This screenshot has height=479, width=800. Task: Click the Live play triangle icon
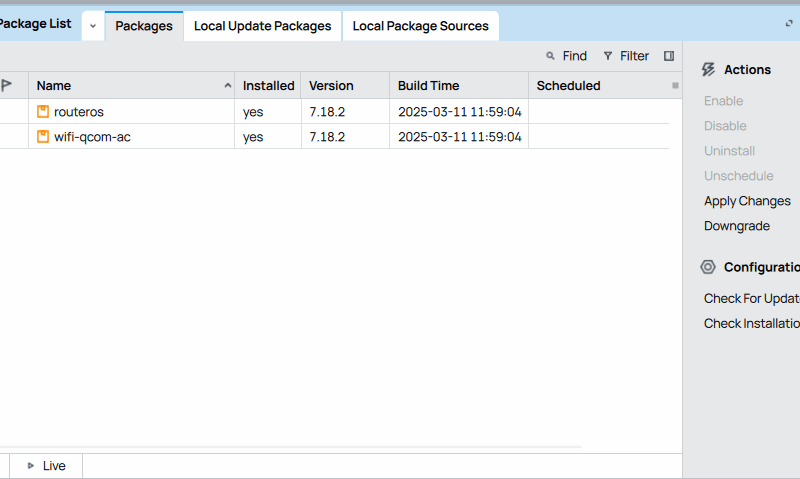31,466
